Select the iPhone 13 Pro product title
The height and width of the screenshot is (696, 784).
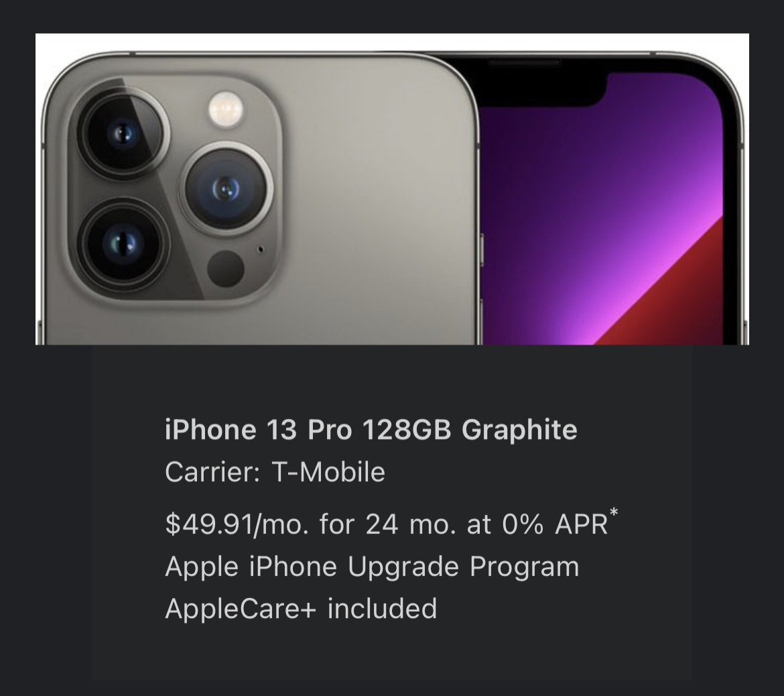371,430
